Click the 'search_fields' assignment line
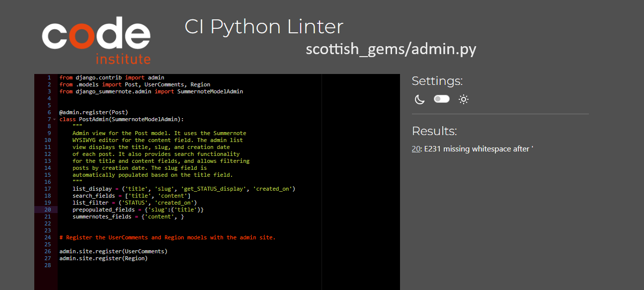Screen dimensions: 644x290 (x=131, y=196)
